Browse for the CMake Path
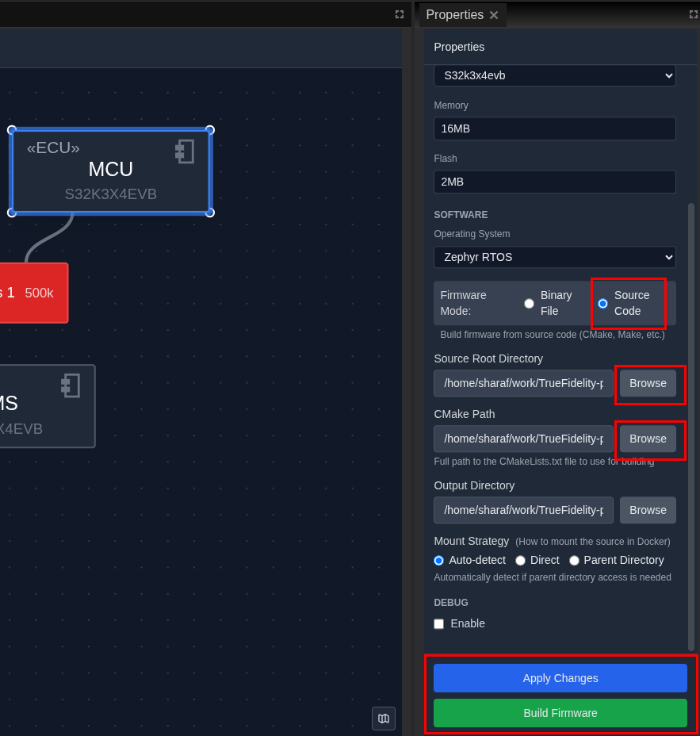700x736 pixels. point(648,439)
